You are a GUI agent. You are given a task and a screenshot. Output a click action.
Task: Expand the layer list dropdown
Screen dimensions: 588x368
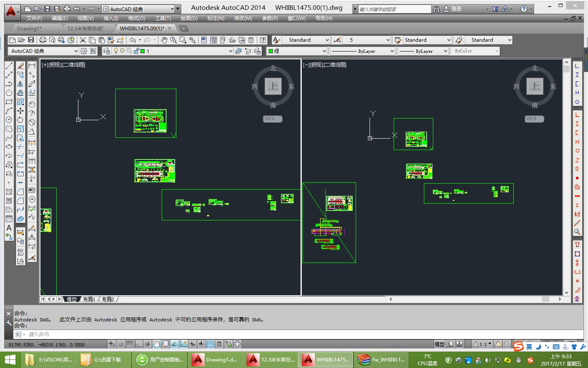point(231,51)
